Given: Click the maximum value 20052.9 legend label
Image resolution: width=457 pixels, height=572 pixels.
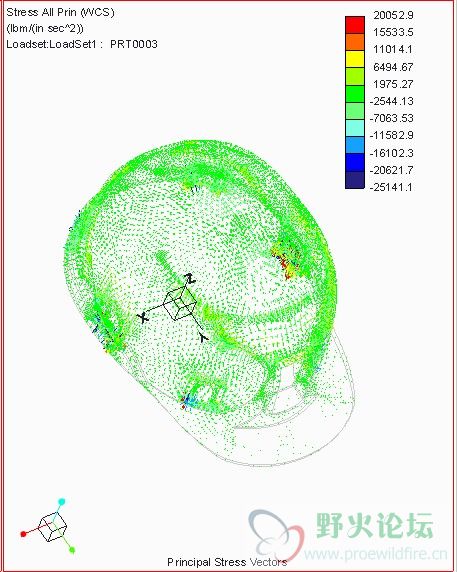Looking at the screenshot, I should (x=393, y=15).
